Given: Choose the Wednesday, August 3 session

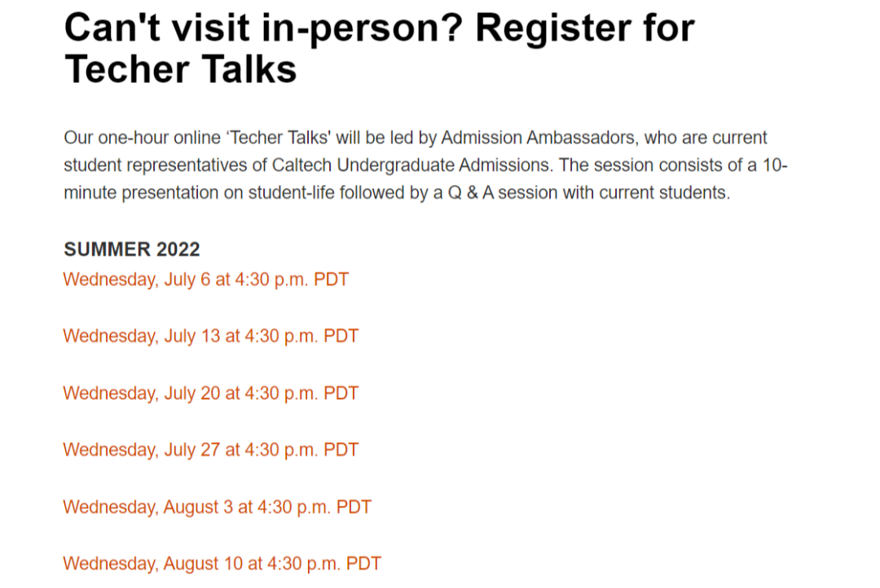Looking at the screenshot, I should [x=217, y=507].
